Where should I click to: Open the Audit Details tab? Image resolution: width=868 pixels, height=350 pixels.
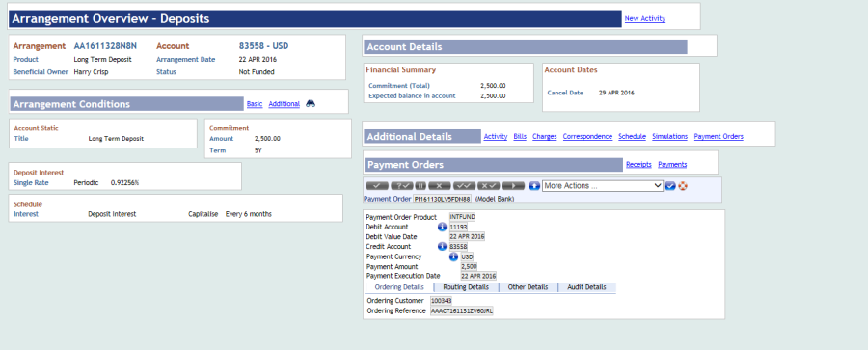(x=586, y=287)
